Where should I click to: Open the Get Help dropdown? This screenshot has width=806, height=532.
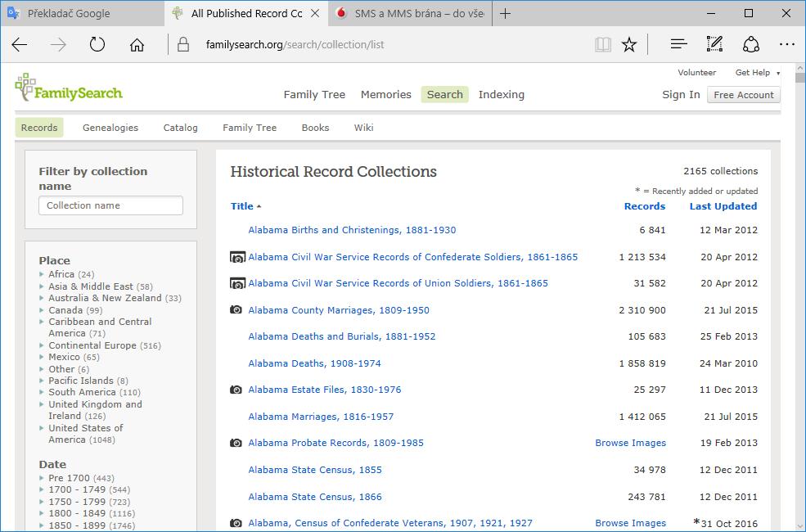point(757,73)
